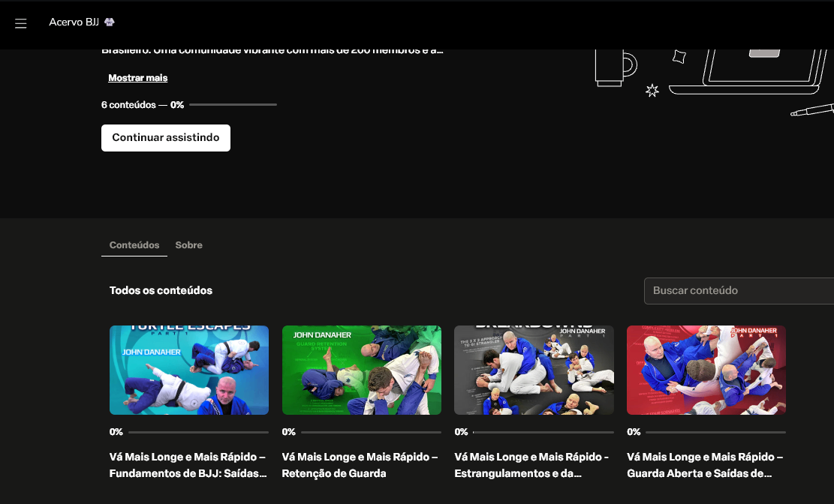The height and width of the screenshot is (504, 834).
Task: Open Guarda Aberta e Saídas course title
Action: (x=706, y=465)
